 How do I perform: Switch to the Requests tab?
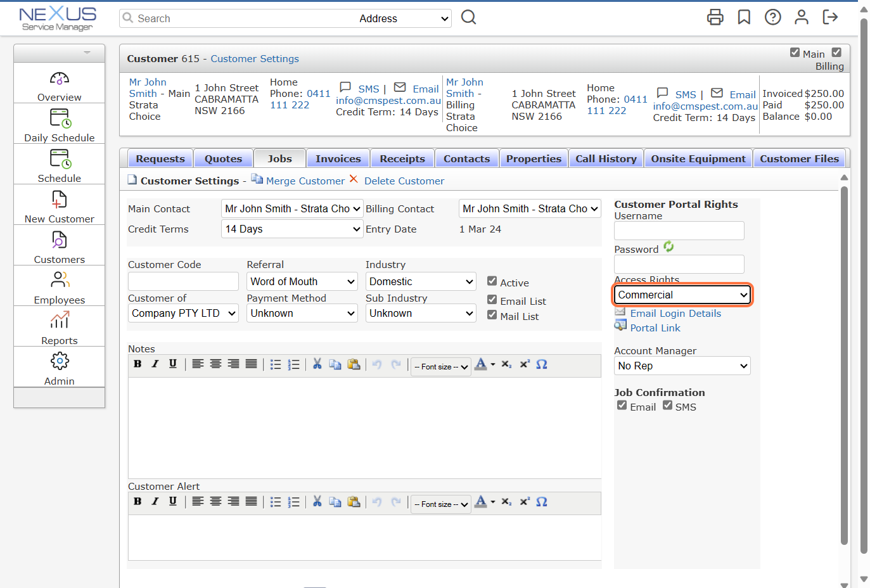tap(160, 158)
